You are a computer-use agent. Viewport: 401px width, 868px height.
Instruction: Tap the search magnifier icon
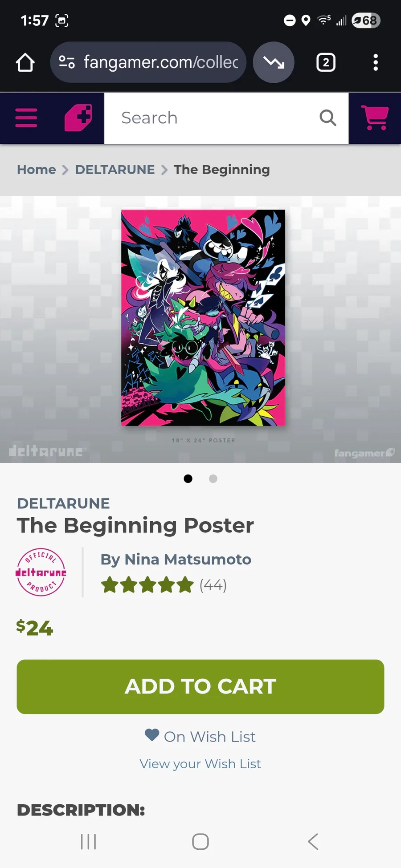[x=327, y=118]
